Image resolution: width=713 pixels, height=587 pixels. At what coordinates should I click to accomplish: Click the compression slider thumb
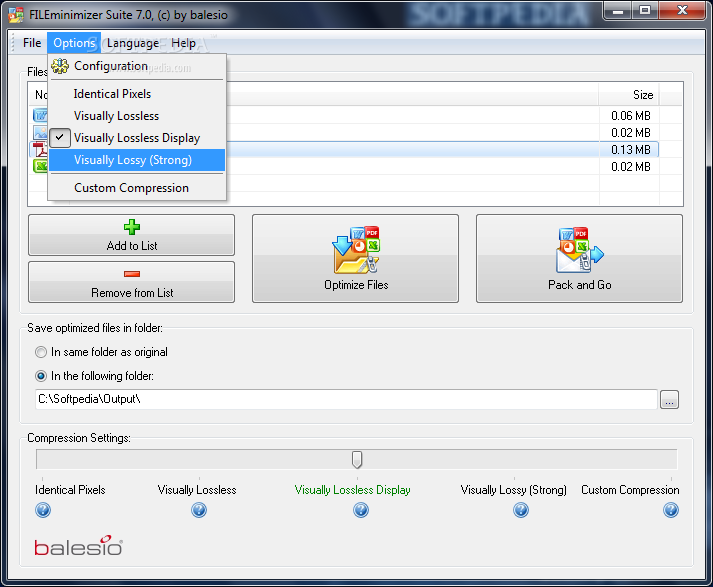357,460
